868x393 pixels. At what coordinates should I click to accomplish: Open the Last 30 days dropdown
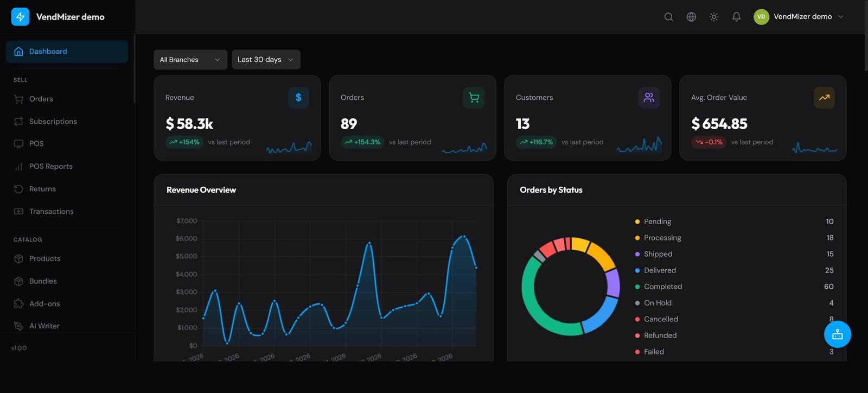click(x=266, y=60)
